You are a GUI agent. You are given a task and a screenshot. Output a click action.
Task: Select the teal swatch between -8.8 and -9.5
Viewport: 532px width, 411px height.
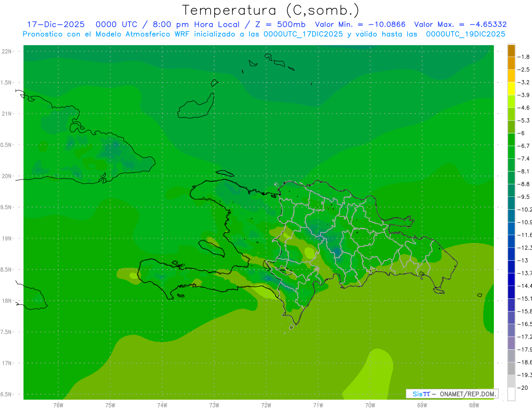(511, 190)
